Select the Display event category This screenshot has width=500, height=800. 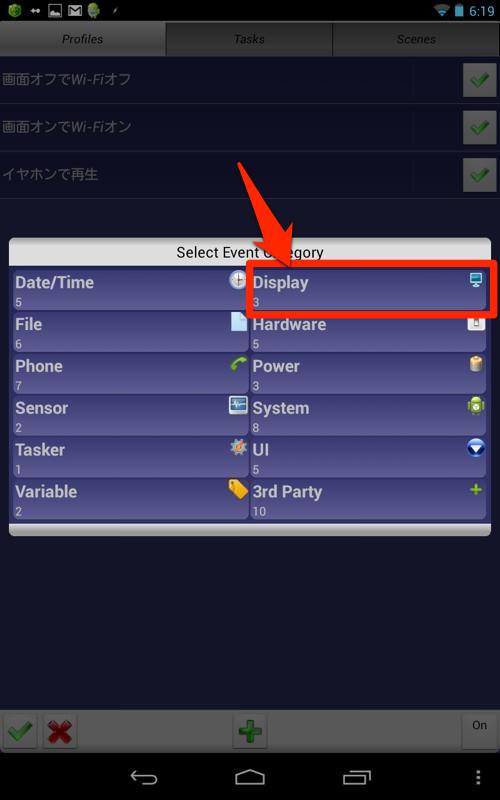coord(368,290)
